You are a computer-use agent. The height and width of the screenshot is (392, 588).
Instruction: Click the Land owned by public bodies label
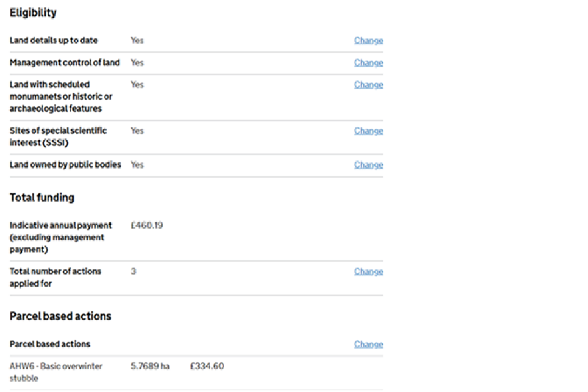coord(65,165)
